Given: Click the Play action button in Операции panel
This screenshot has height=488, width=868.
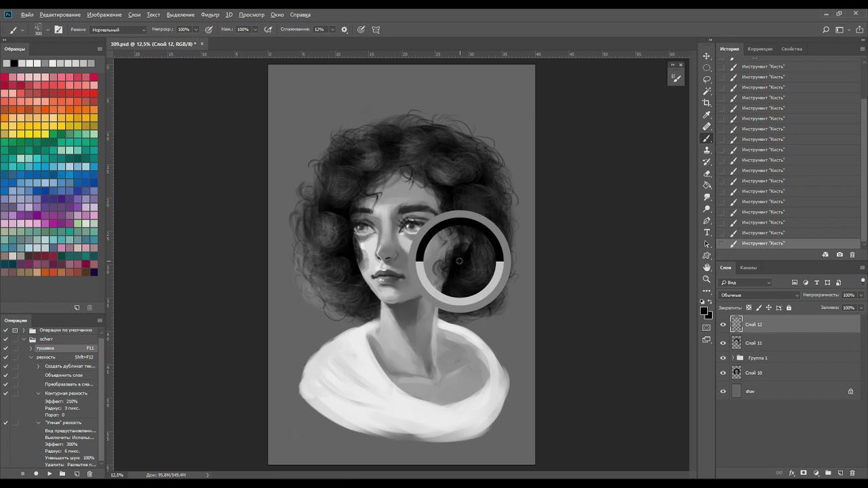Looking at the screenshot, I should pos(50,474).
